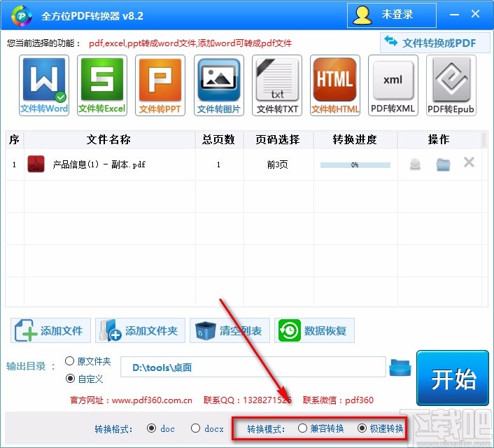This screenshot has width=494, height=448.
Task: Choose the 文件转PPT conversion icon
Action: (160, 85)
